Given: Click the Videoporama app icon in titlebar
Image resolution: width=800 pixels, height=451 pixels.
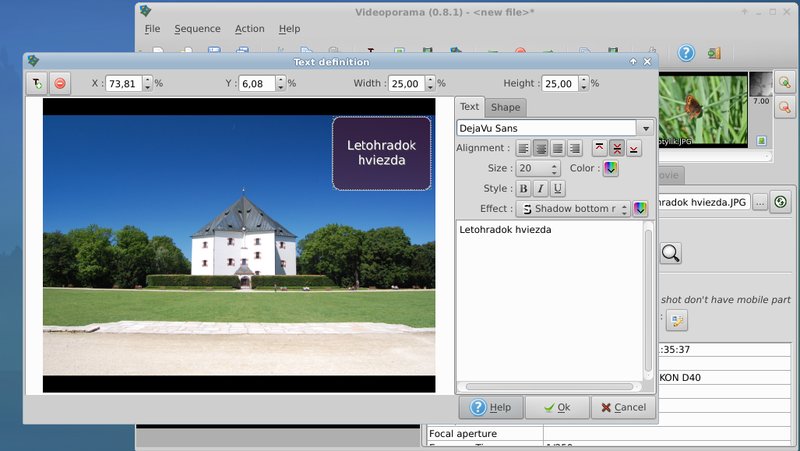Looking at the screenshot, I should click(145, 11).
